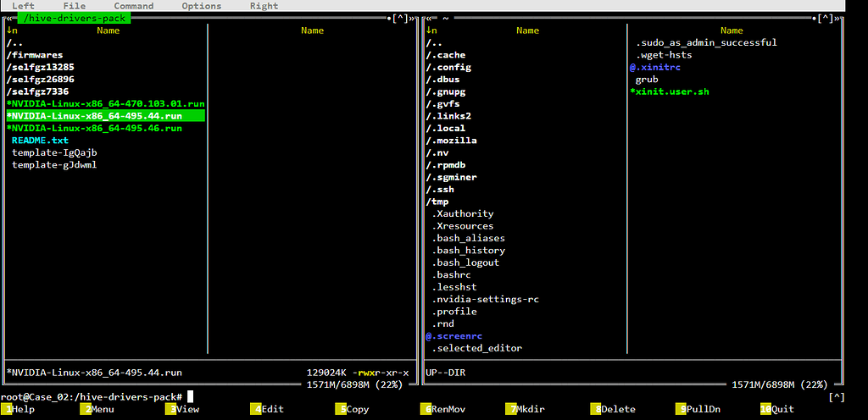Open the File menu

[x=74, y=6]
